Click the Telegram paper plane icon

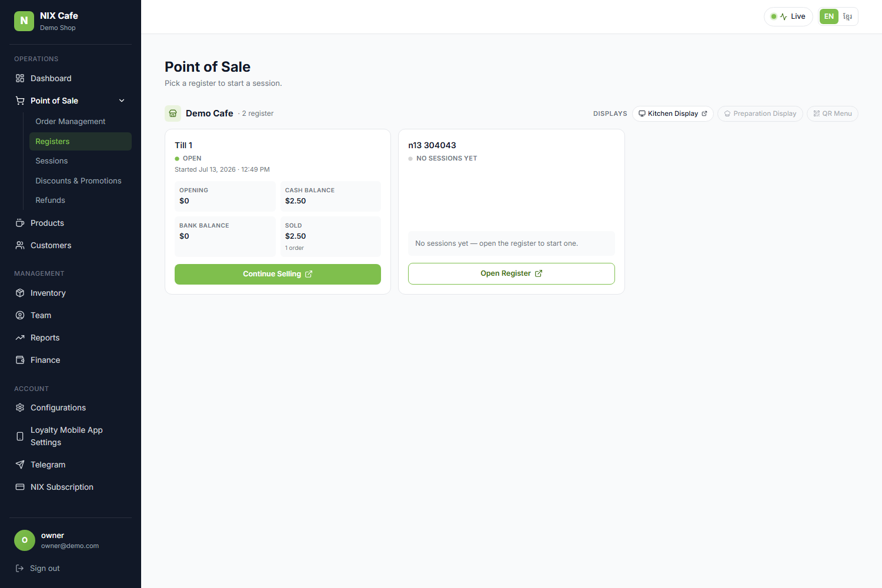point(20,465)
